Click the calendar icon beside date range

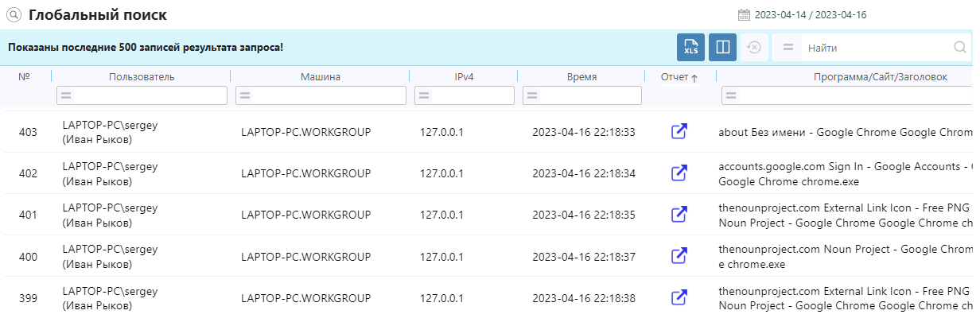click(745, 14)
